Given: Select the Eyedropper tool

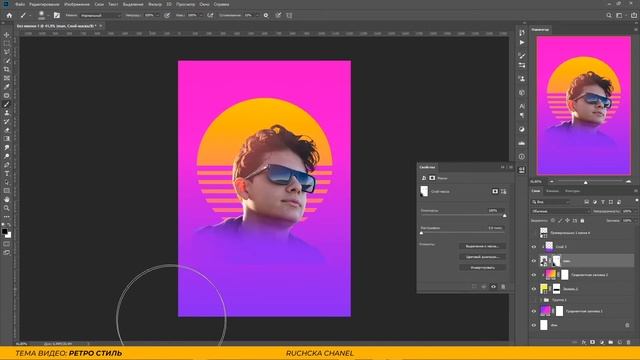Looking at the screenshot, I should 7,87.
